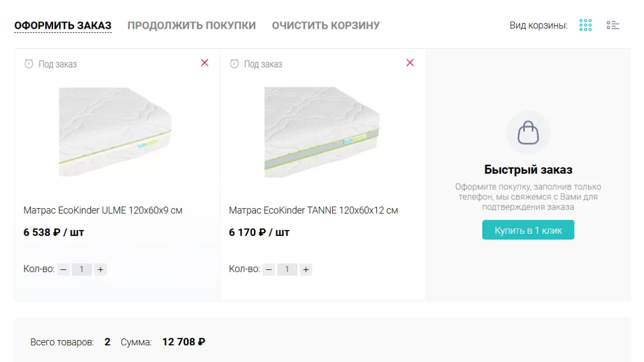
Task: Increase TANNE mattress quantity
Action: tap(305, 270)
